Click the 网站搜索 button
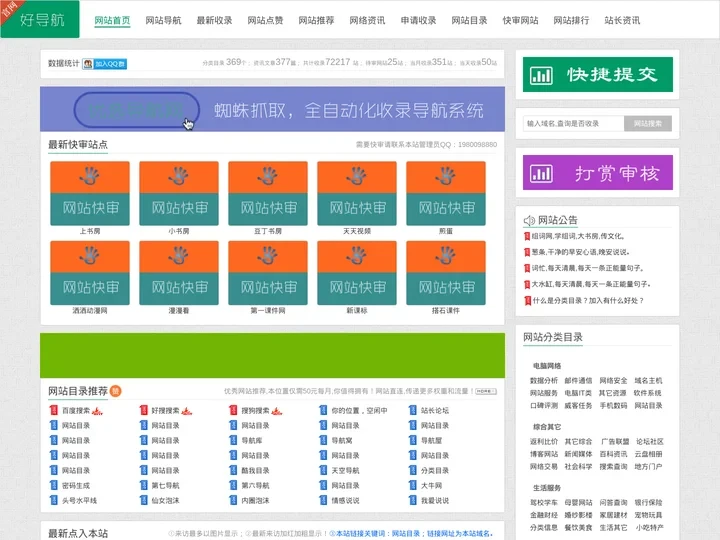The height and width of the screenshot is (540, 720). click(x=648, y=124)
